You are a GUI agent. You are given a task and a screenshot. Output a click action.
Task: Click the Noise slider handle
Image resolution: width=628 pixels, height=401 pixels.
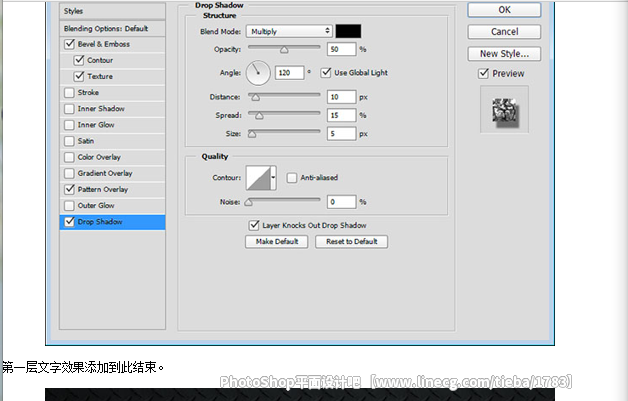249,202
